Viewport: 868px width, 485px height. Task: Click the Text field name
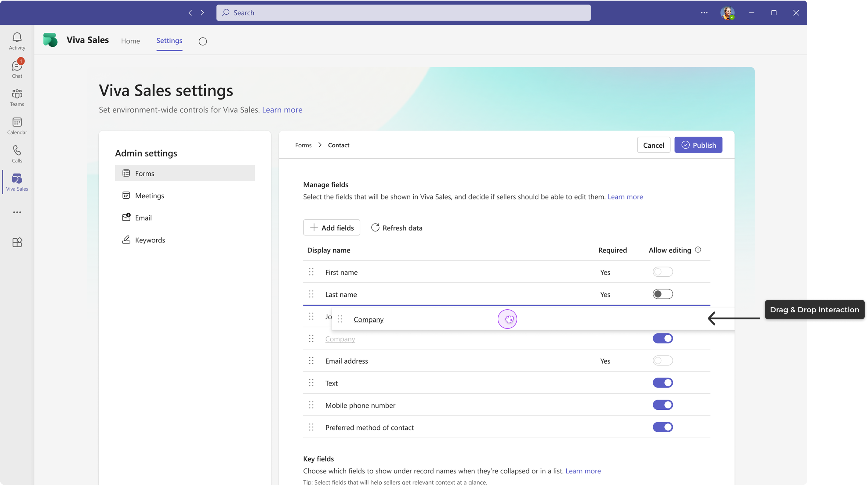[331, 383]
